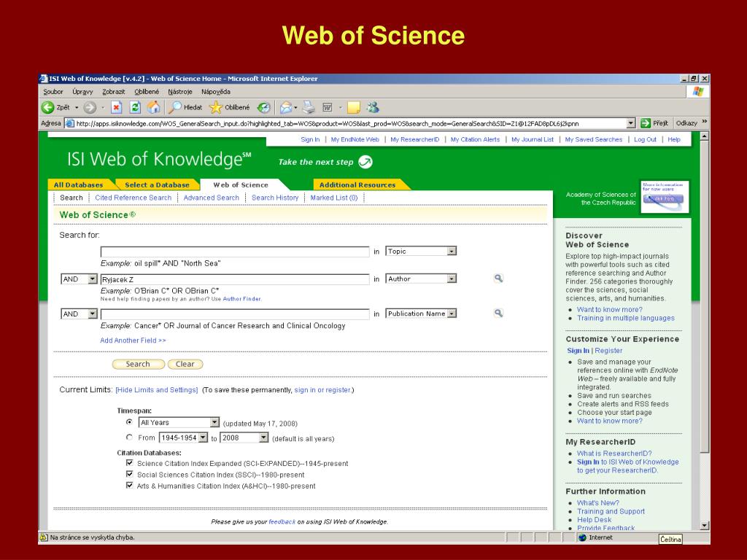Click the warning icon in status bar

pos(44,537)
